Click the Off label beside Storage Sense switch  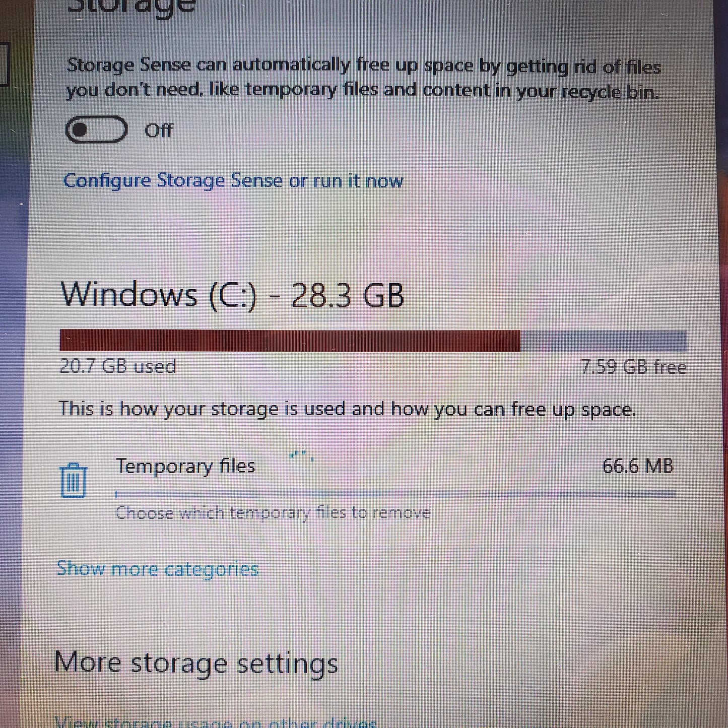tap(159, 130)
